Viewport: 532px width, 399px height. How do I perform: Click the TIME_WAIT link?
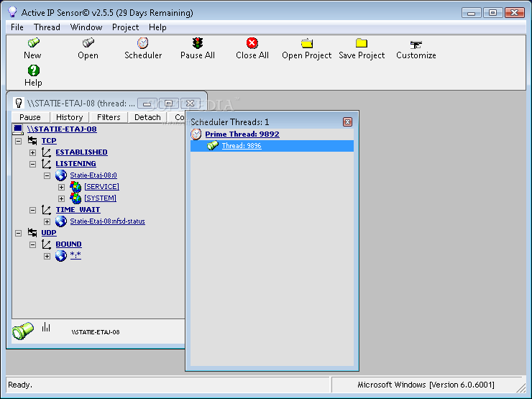pyautogui.click(x=78, y=210)
